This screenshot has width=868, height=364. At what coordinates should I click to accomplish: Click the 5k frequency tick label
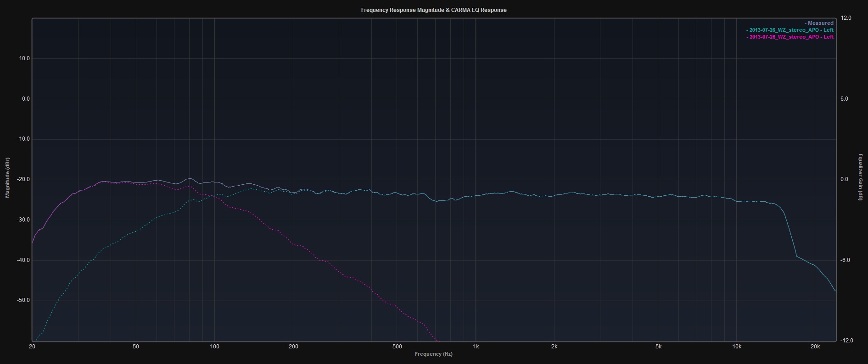coord(658,347)
